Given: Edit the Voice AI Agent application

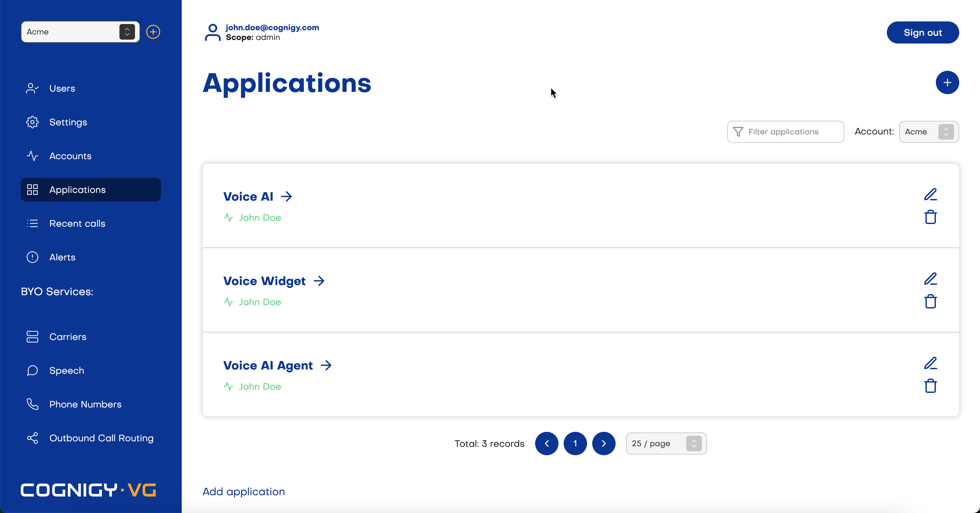Looking at the screenshot, I should (930, 363).
